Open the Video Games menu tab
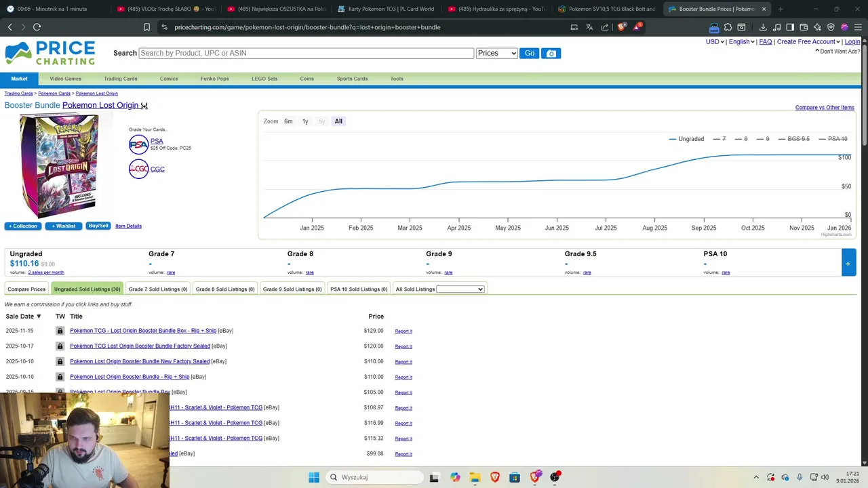 65,79
